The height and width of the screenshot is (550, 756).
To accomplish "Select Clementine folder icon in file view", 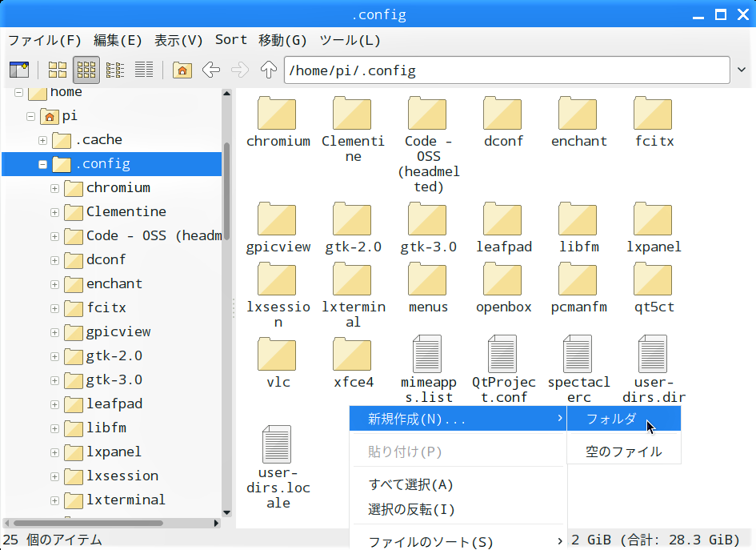I will point(352,113).
